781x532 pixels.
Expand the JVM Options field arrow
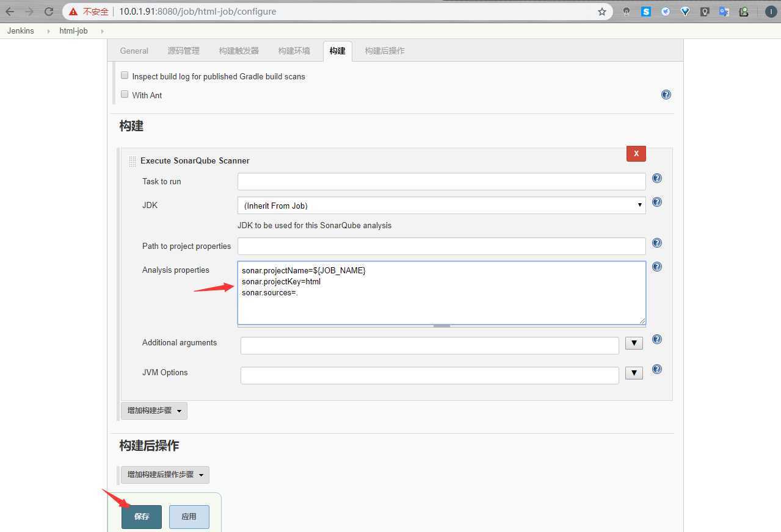pos(634,373)
